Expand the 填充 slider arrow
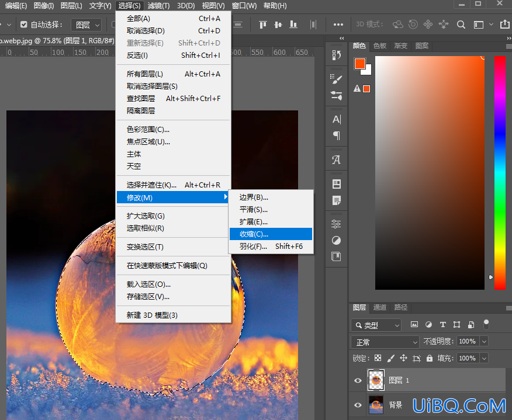This screenshot has height=420, width=512. (485, 358)
